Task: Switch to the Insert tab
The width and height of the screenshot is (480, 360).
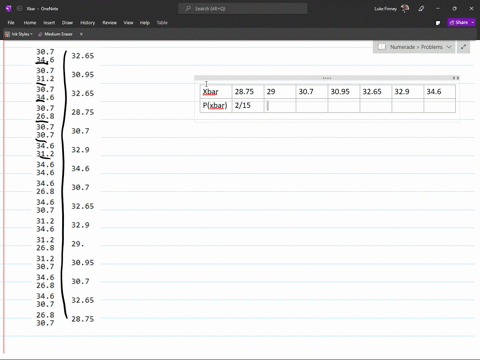Action: 49,23
